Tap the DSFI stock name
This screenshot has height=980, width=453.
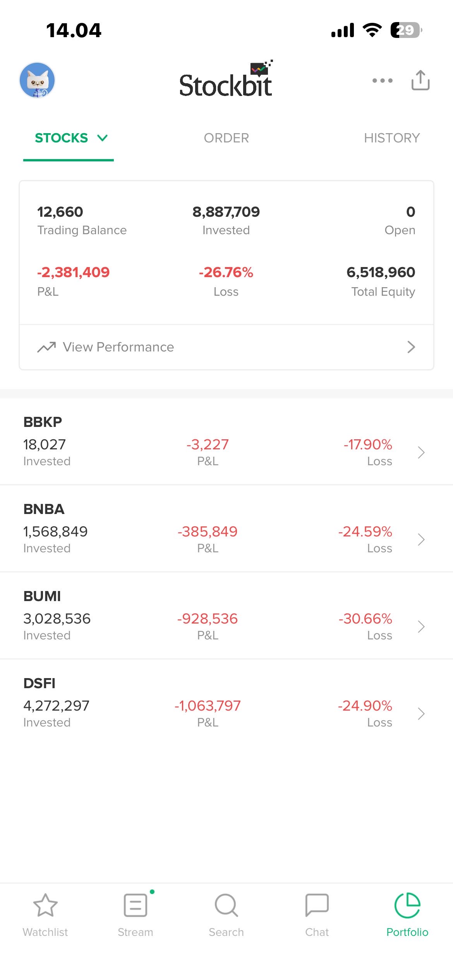(x=39, y=683)
